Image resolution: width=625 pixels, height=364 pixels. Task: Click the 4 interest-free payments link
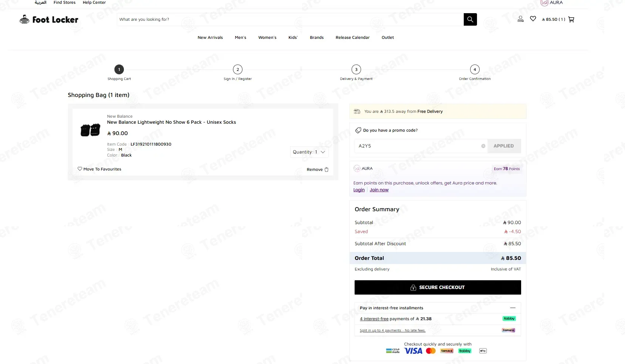[x=374, y=319]
